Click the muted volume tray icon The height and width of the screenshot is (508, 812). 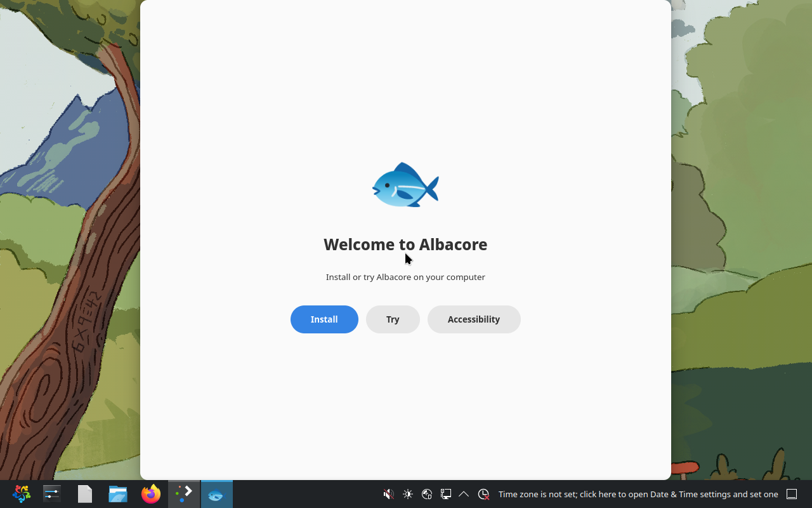pyautogui.click(x=389, y=494)
